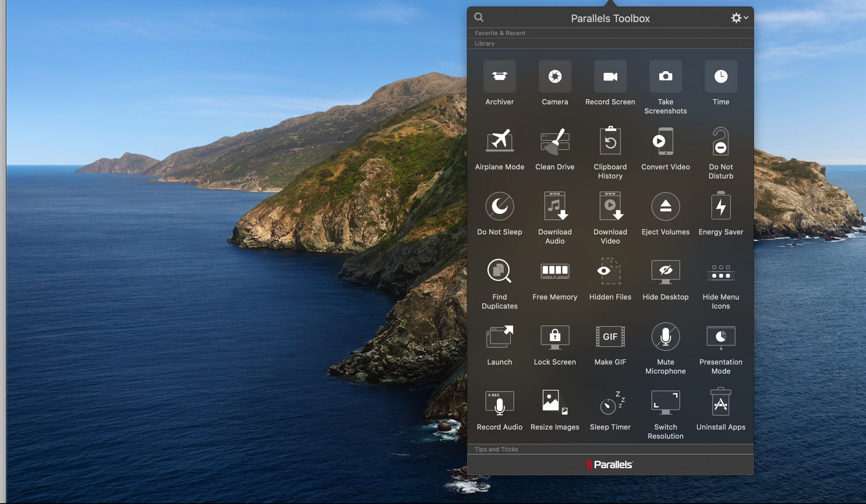
Task: Open Tips and Tricks section
Action: [x=496, y=448]
